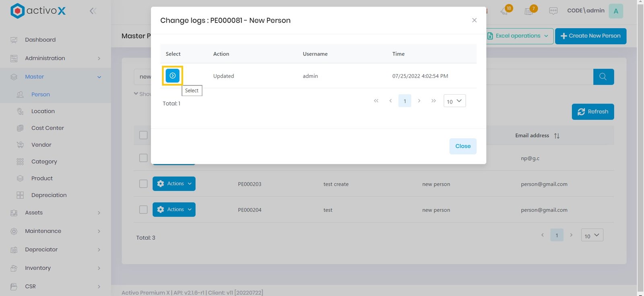Check the row checkbox for PE000204

(143, 209)
